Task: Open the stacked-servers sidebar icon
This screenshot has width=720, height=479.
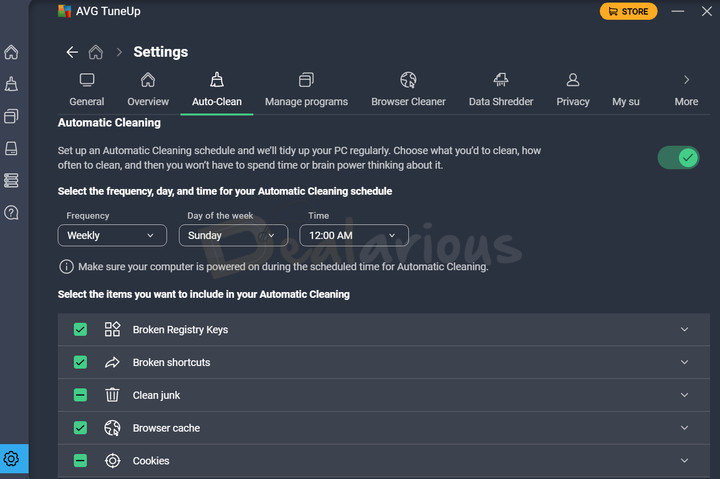Action: 11,180
